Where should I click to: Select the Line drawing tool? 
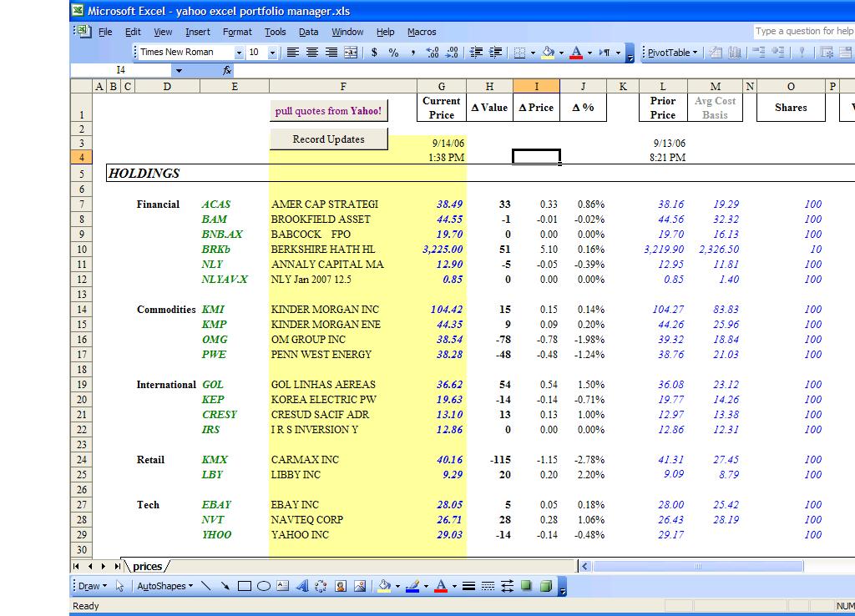coord(205,586)
